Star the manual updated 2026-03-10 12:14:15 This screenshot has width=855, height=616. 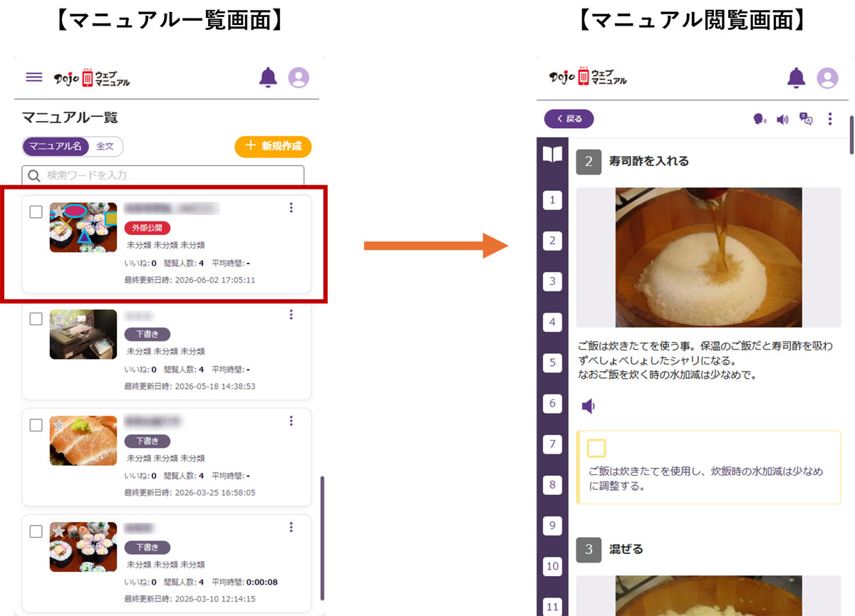58,531
